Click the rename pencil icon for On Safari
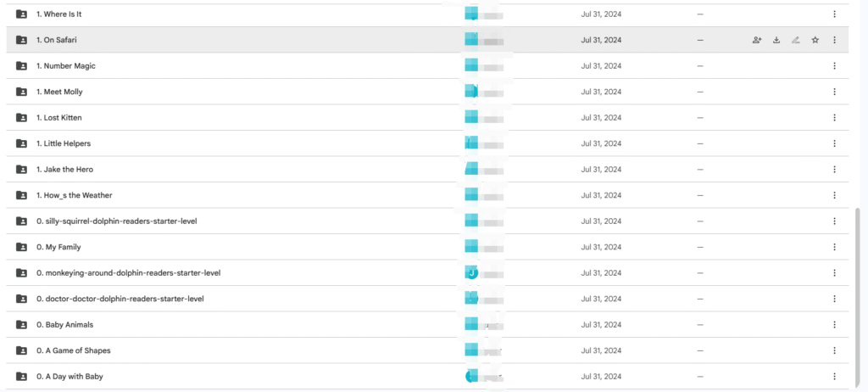Screen dimensions: 868x392 coord(795,40)
